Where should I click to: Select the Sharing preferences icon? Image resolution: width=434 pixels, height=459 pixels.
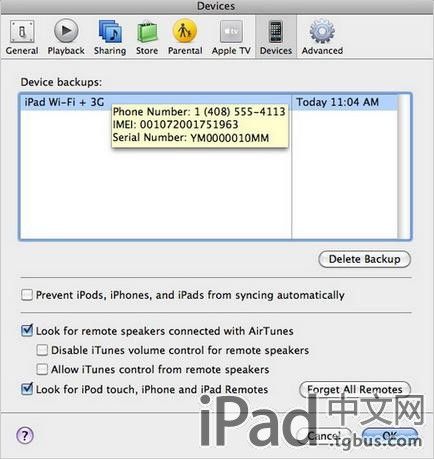pyautogui.click(x=110, y=31)
